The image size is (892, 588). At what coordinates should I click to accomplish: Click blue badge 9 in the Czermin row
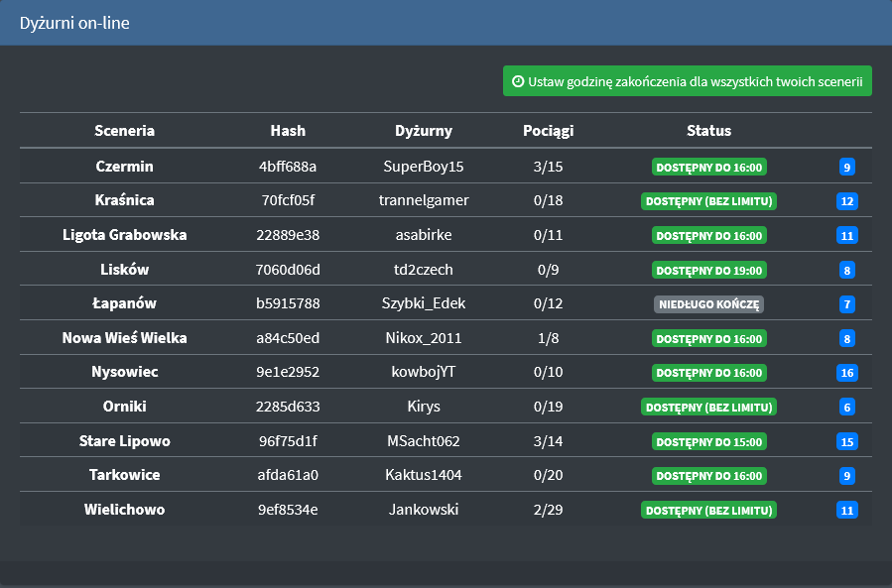(846, 167)
